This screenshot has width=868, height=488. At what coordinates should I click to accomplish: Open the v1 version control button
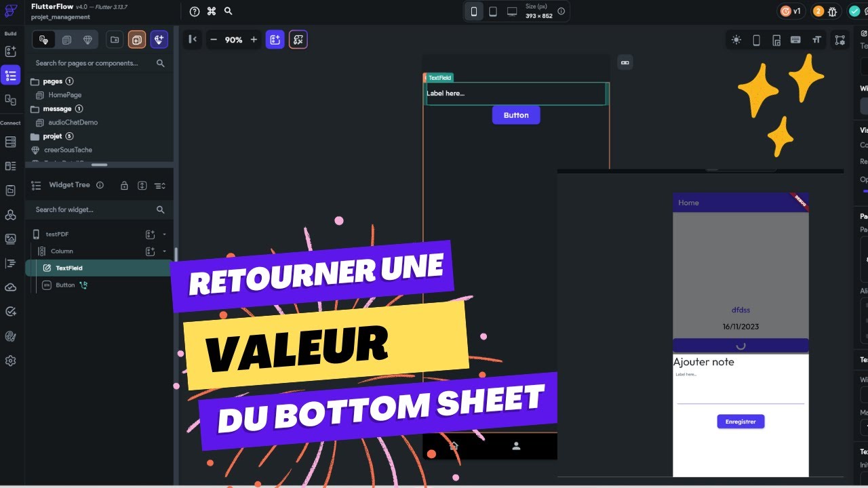[791, 11]
